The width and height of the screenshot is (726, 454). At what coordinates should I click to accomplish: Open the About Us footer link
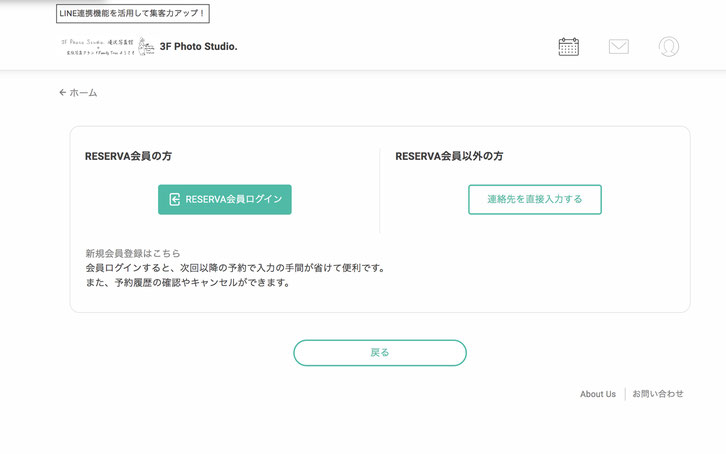pyautogui.click(x=598, y=394)
